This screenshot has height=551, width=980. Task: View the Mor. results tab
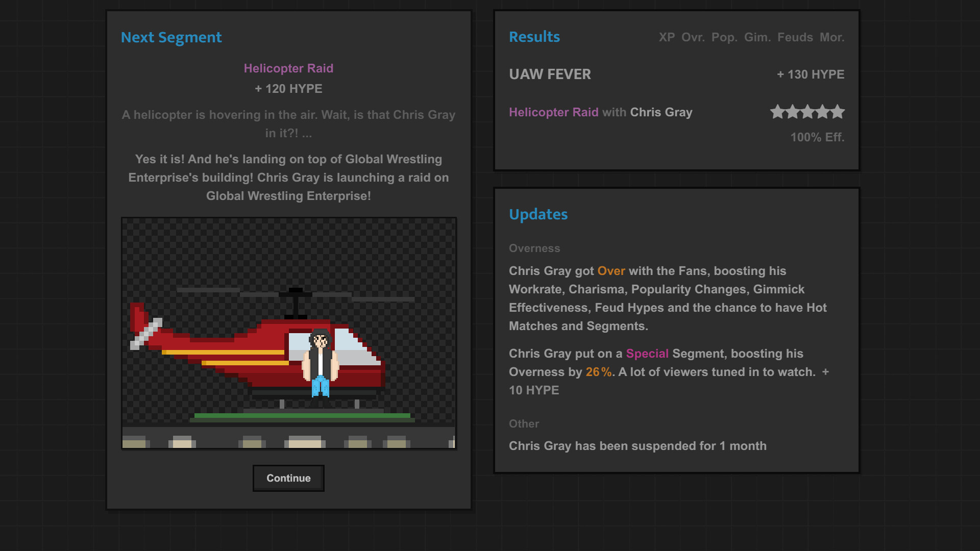[831, 37]
